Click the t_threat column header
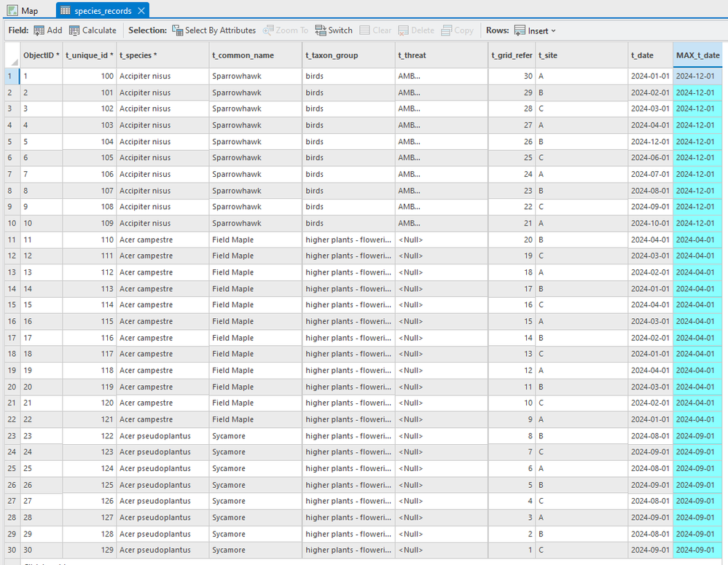728x565 pixels. click(x=441, y=55)
